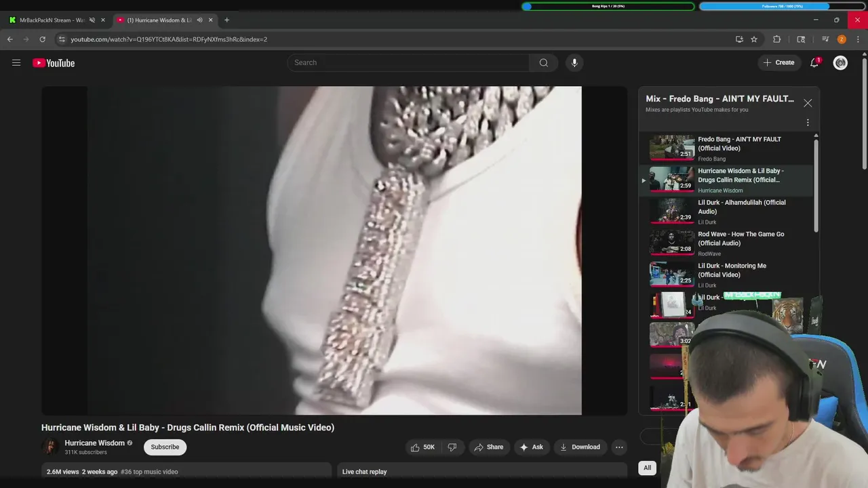Expand description at 2.6M views text

[x=63, y=472]
